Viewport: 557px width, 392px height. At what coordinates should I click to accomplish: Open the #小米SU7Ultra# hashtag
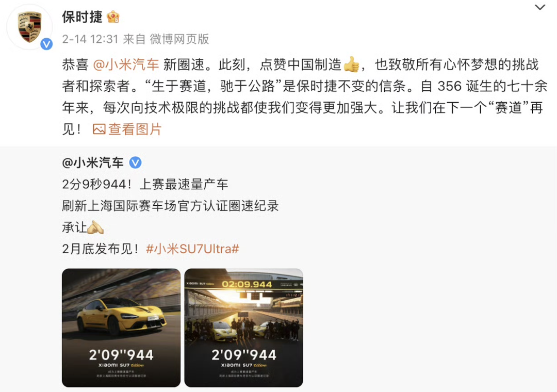pyautogui.click(x=192, y=249)
